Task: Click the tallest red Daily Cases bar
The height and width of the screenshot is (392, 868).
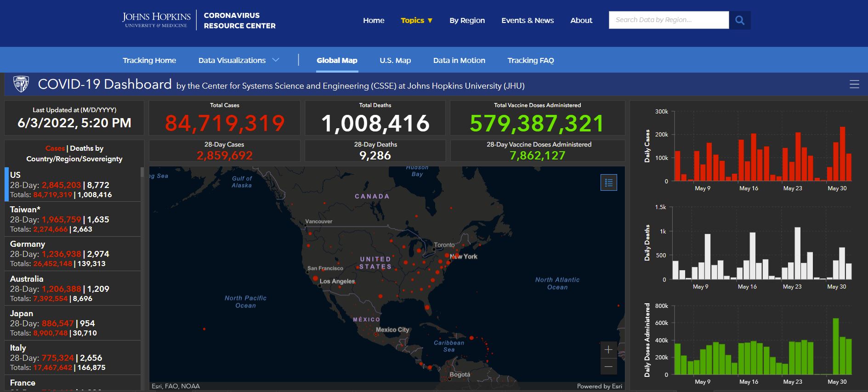Action: tap(842, 153)
